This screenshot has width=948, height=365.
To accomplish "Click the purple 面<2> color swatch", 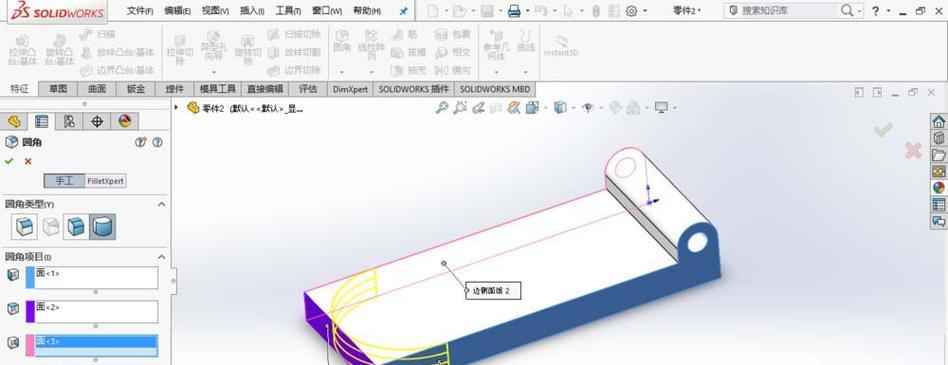I will 30,311.
